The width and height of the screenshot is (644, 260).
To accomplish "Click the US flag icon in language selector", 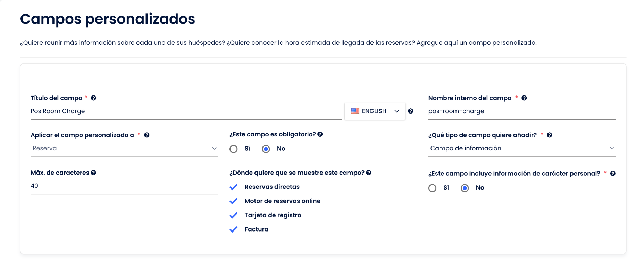I will 355,111.
